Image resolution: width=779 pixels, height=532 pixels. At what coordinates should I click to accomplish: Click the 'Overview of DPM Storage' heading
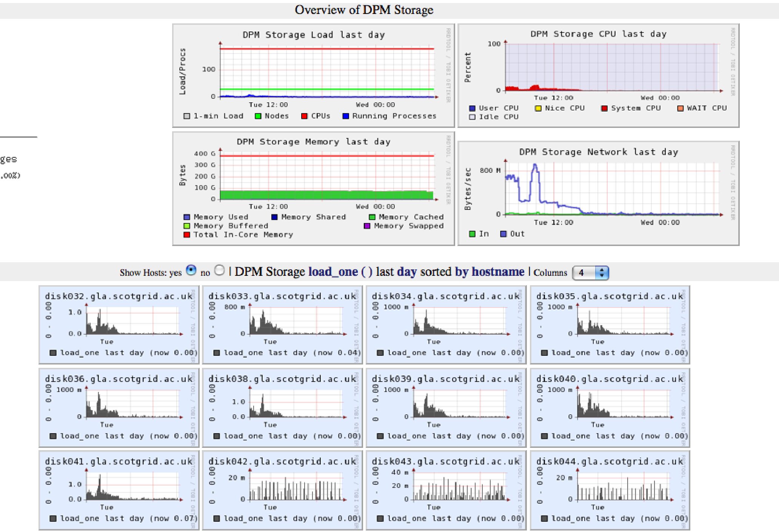[x=364, y=10]
